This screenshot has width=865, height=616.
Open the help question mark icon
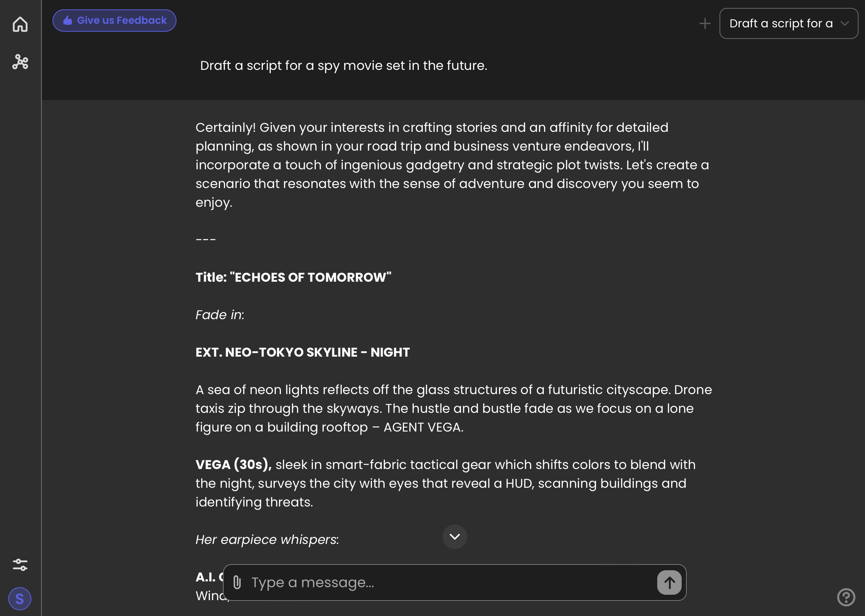846,597
